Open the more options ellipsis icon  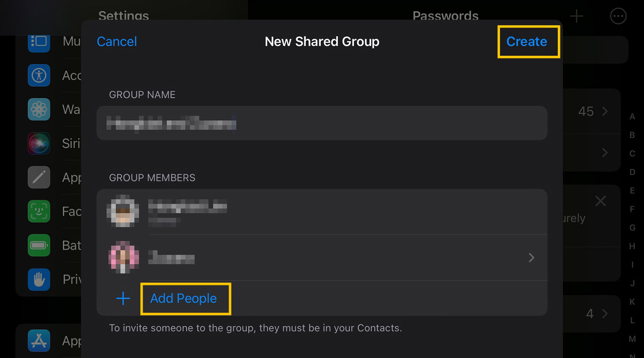(x=618, y=16)
